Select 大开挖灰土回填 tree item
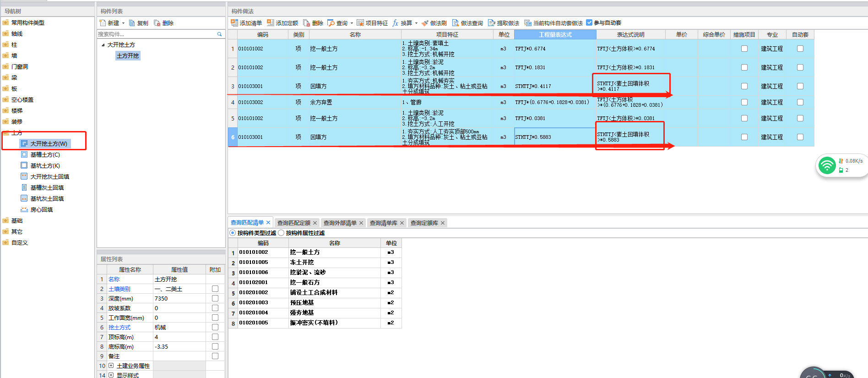Image resolution: width=868 pixels, height=378 pixels. (x=49, y=177)
